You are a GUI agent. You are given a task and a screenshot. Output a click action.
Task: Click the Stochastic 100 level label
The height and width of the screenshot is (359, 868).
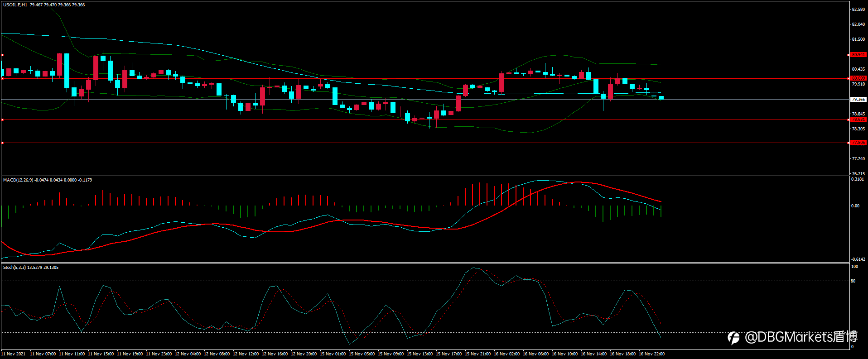coord(854,267)
